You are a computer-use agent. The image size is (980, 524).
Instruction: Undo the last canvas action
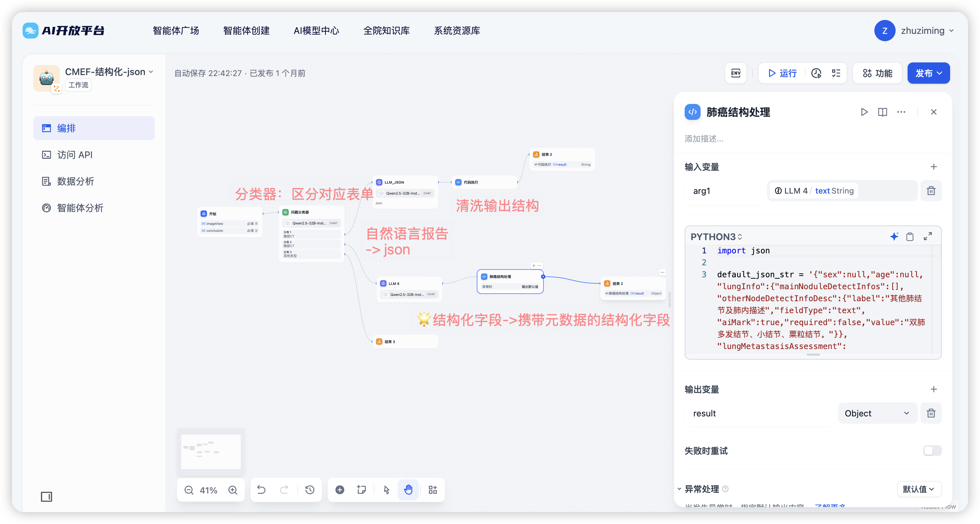pyautogui.click(x=261, y=490)
